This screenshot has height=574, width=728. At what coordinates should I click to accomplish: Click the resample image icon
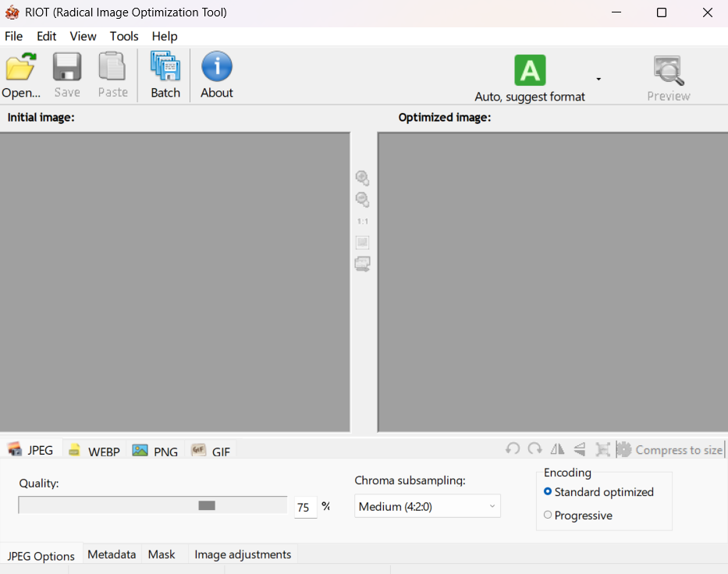pos(602,449)
